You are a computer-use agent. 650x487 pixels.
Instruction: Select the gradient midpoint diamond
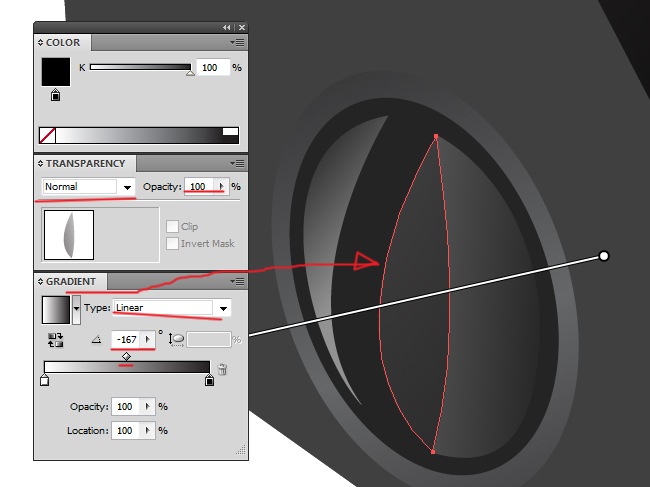point(126,356)
